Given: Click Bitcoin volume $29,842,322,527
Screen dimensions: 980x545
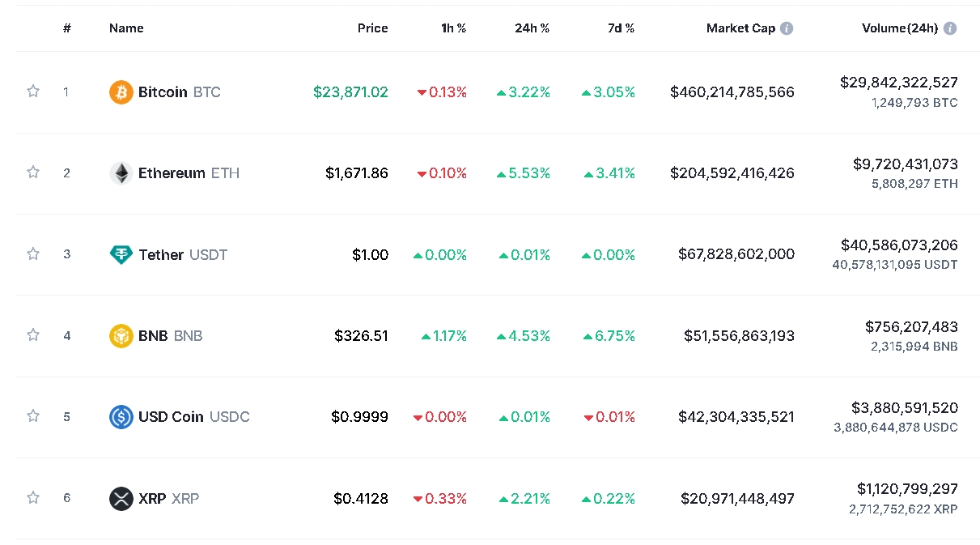Looking at the screenshot, I should (899, 83).
